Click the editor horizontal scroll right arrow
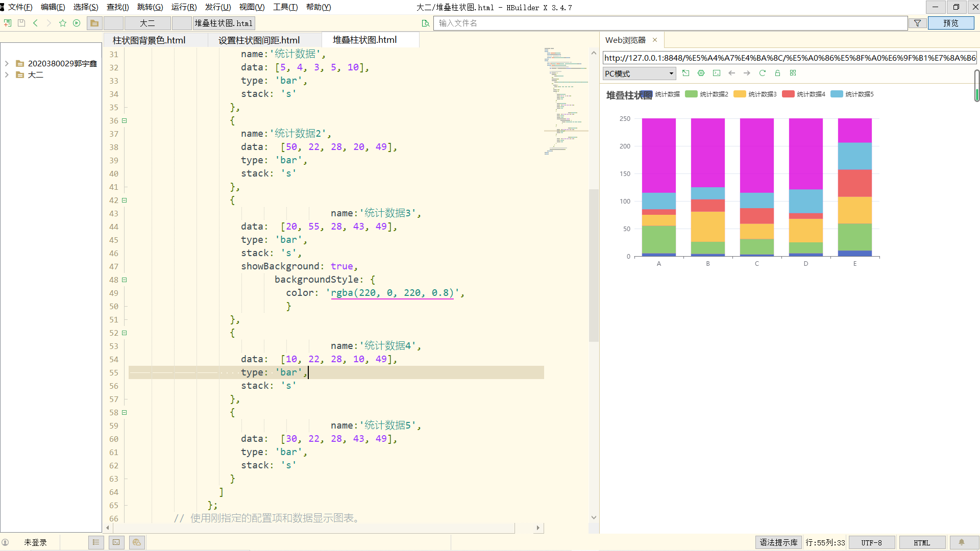Image resolution: width=980 pixels, height=551 pixels. [538, 528]
